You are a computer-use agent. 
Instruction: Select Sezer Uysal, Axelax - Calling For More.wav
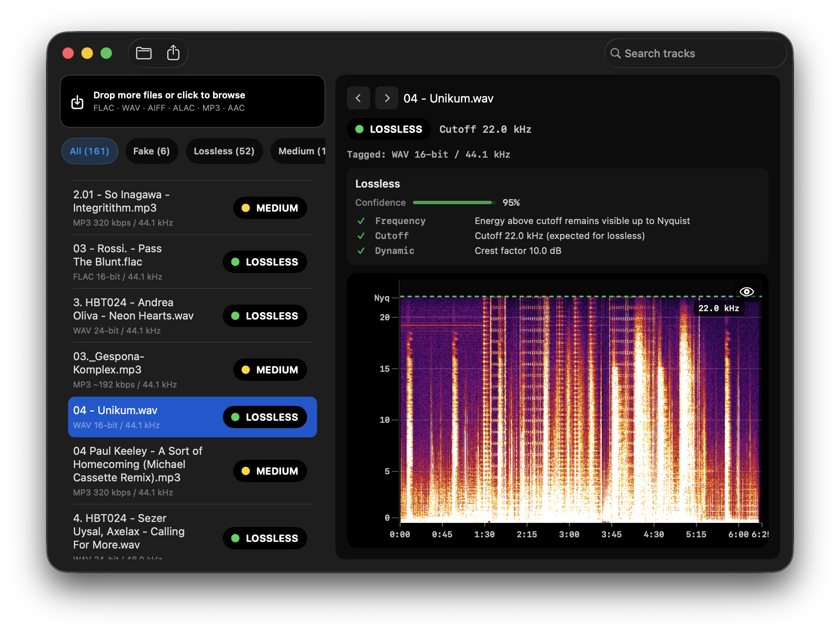coord(193,533)
